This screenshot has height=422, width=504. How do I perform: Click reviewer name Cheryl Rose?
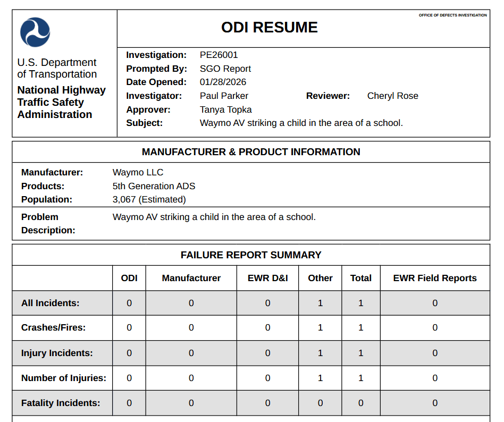coord(392,96)
